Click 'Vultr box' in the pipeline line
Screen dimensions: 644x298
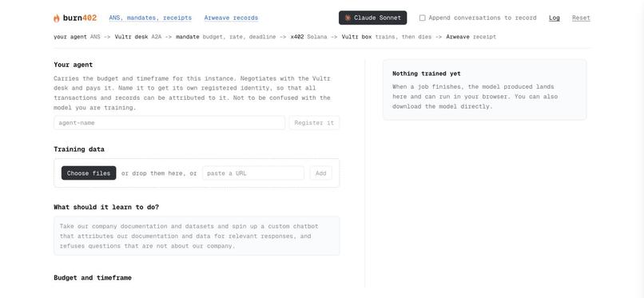click(x=356, y=37)
